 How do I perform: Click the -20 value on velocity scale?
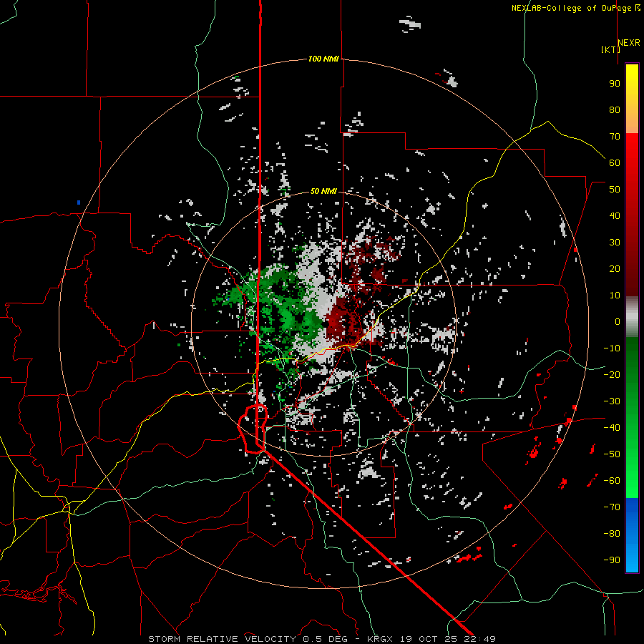[x=612, y=375]
